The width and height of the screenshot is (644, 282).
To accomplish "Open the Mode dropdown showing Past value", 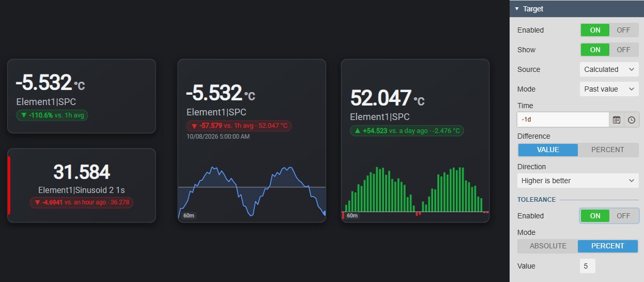I will [609, 89].
